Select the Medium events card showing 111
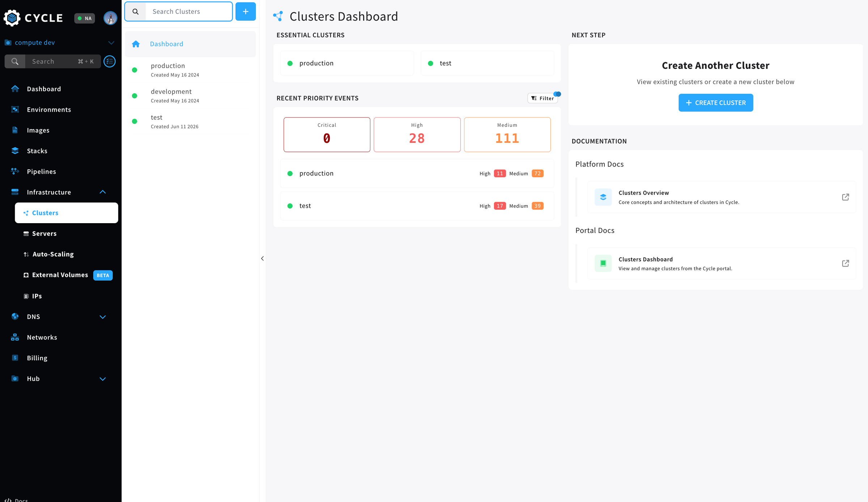 [507, 135]
